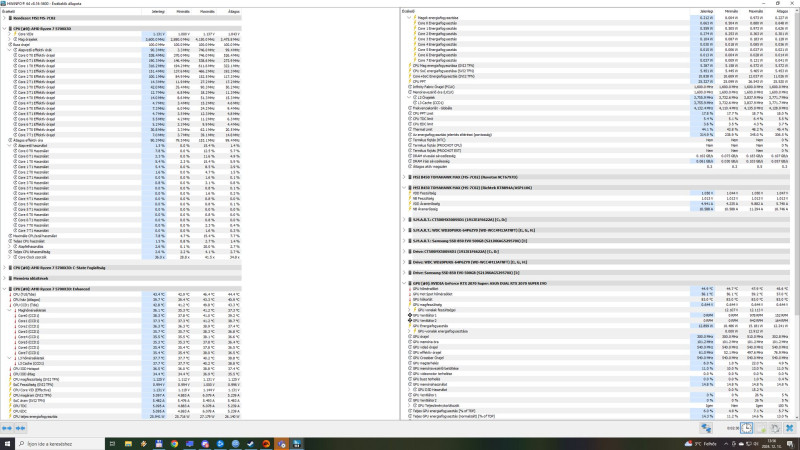Show hidden system tray icons chevron

(726, 444)
